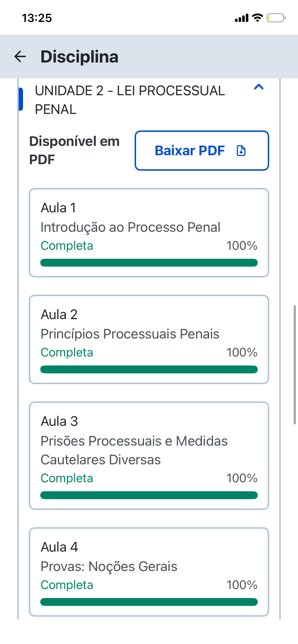Screen dimensions: 298x644
Task: Tap the battery status icon
Action: (x=276, y=18)
